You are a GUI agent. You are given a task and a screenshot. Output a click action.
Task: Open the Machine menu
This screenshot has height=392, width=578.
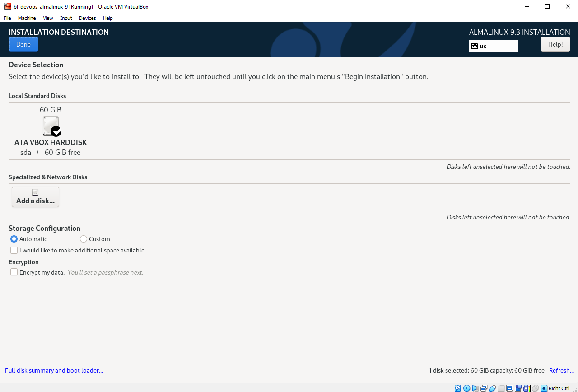coord(27,18)
